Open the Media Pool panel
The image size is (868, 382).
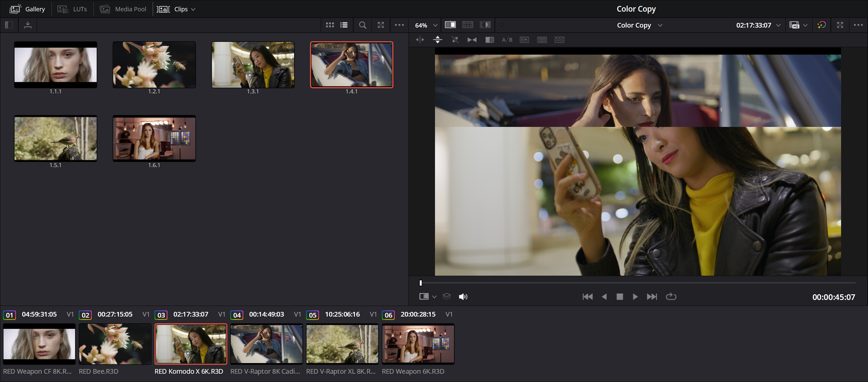click(123, 9)
